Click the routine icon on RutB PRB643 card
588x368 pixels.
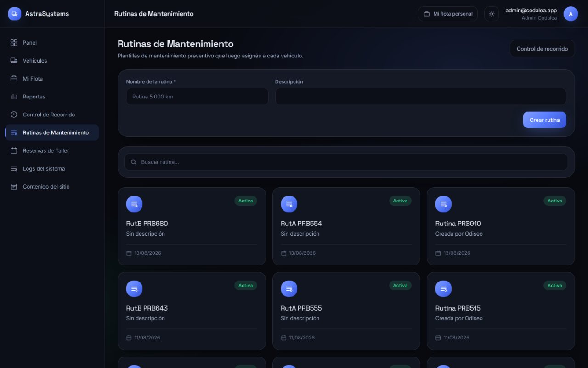tap(134, 288)
